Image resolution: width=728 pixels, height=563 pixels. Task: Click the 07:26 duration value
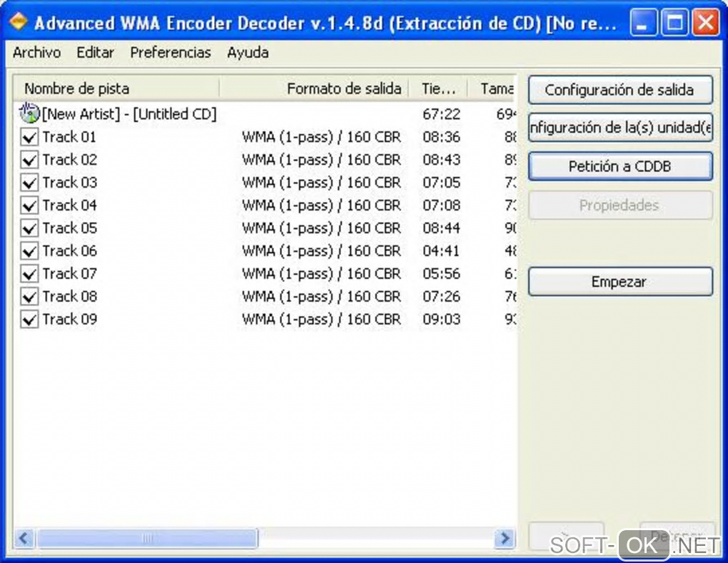(x=441, y=296)
